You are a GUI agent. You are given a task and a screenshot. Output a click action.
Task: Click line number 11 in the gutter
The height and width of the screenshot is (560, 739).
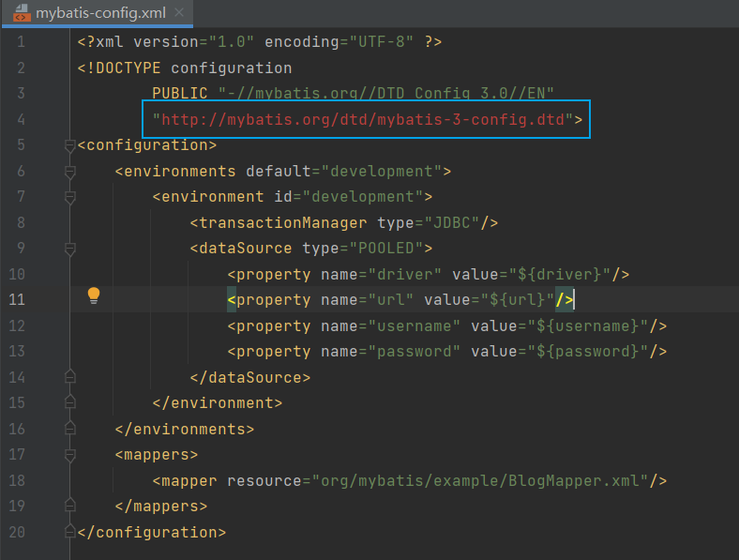pyautogui.click(x=17, y=300)
